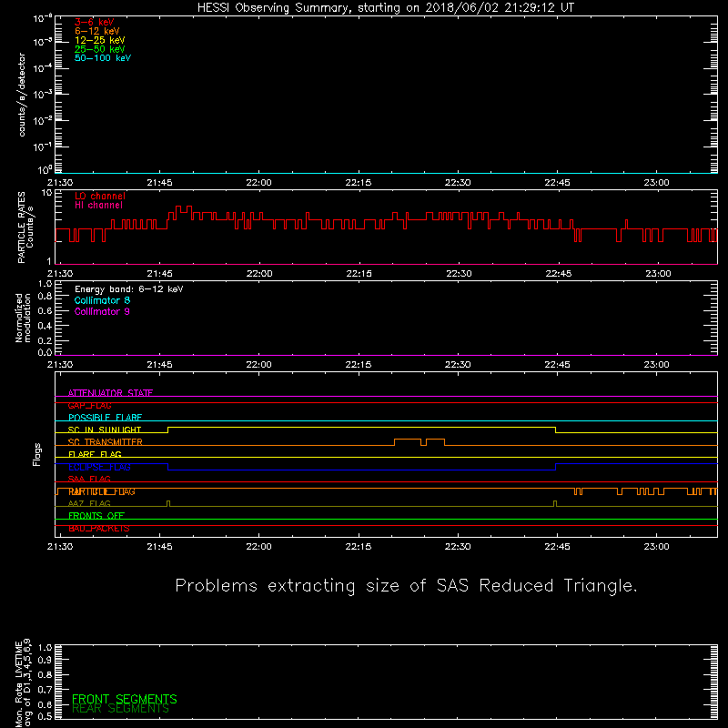Click the ECLIPSE_FLAG step up near 22:45
This screenshot has height=728, width=728.
point(555,467)
